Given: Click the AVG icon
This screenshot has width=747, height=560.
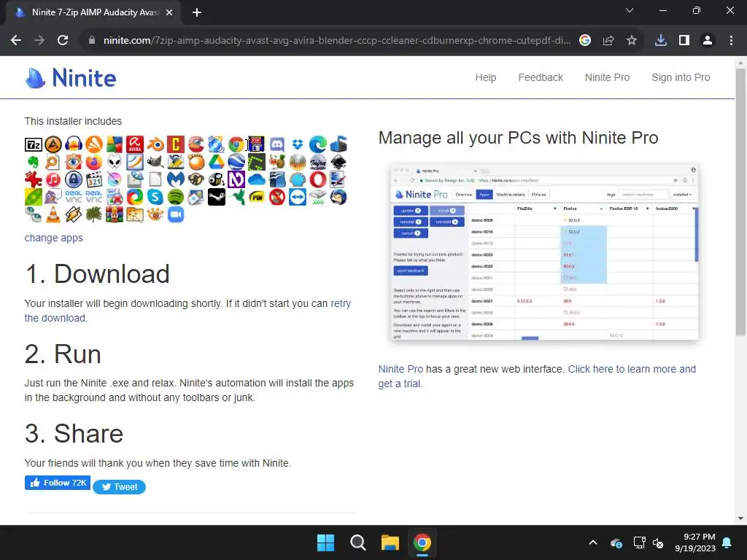Looking at the screenshot, I should [115, 144].
